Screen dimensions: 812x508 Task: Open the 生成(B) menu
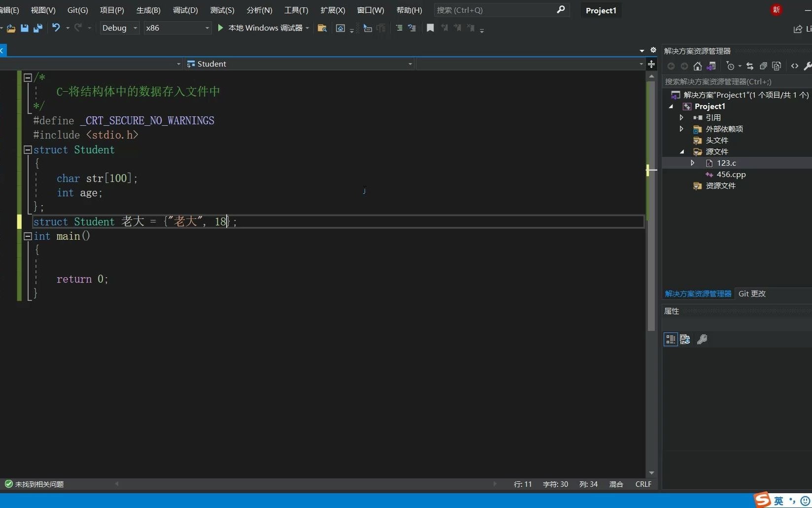[148, 10]
